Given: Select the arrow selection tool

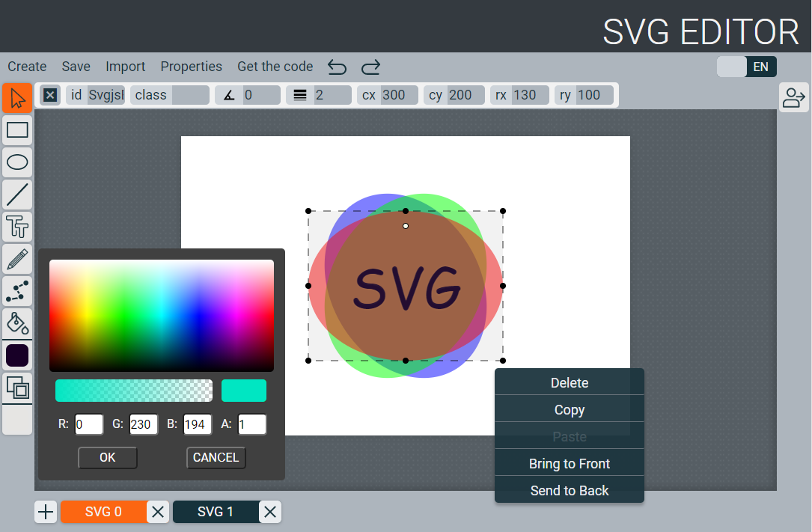Looking at the screenshot, I should [x=16, y=98].
